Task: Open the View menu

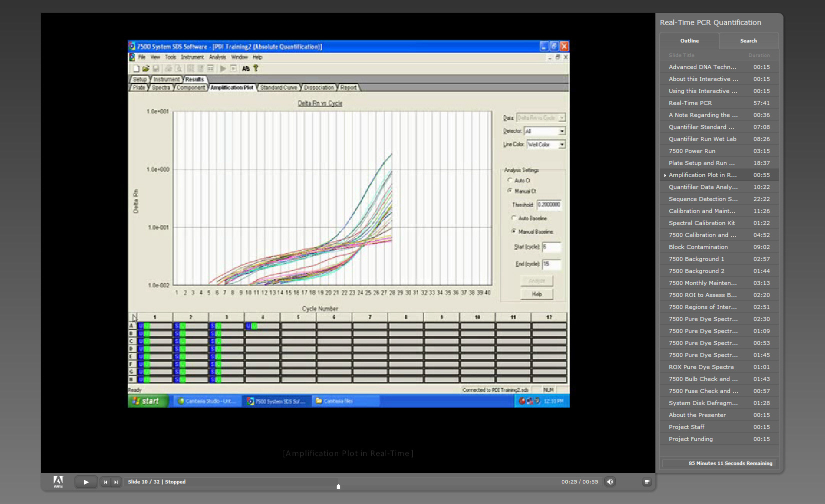Action: click(x=155, y=57)
